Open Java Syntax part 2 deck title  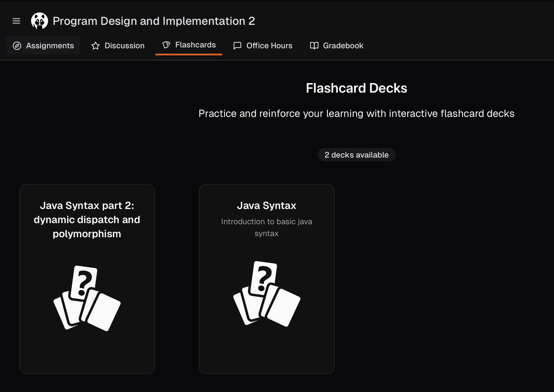click(x=87, y=219)
